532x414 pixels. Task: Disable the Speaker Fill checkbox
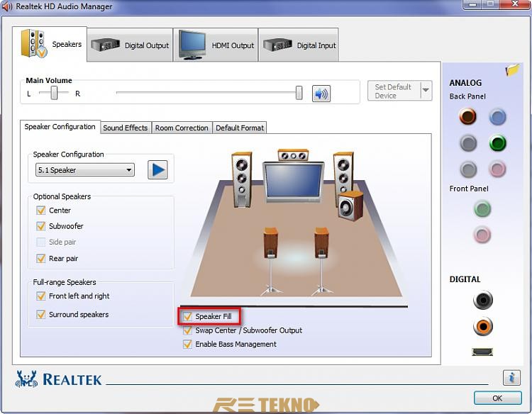coord(188,316)
